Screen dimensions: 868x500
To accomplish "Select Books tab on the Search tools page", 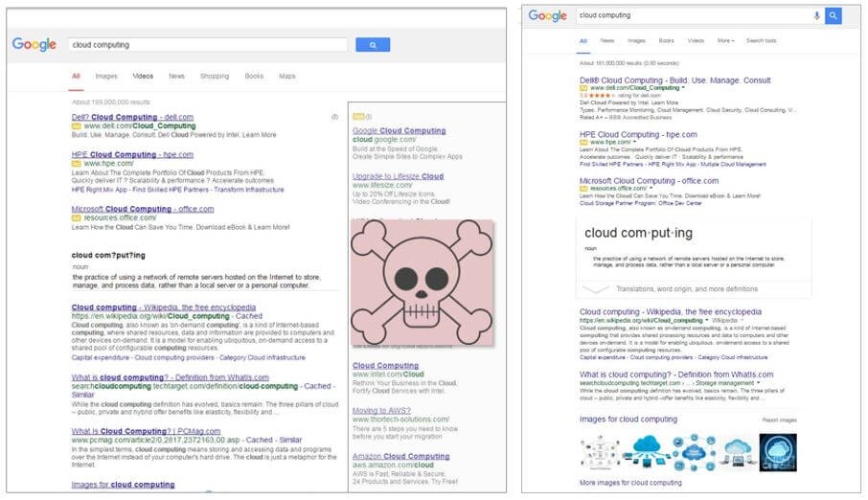I will point(667,41).
